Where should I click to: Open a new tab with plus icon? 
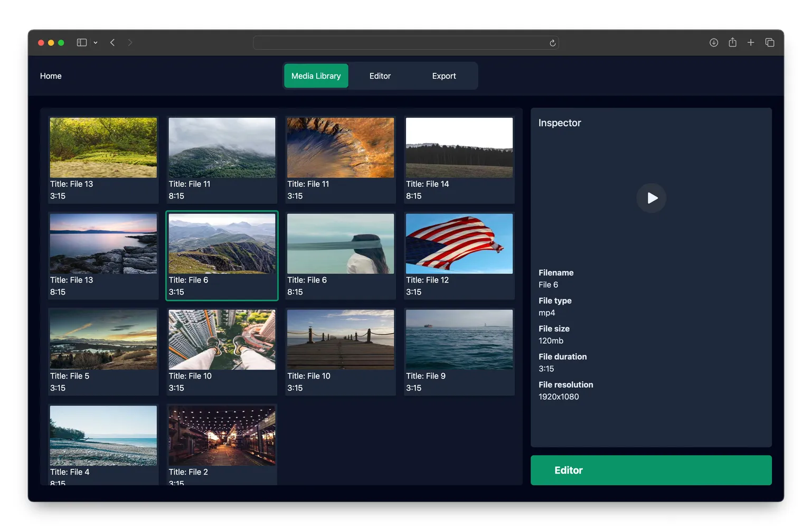coord(751,43)
